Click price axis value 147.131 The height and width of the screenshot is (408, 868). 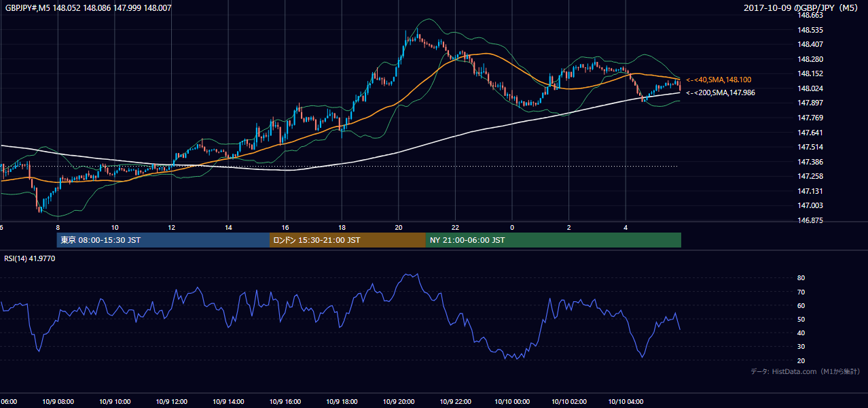pyautogui.click(x=810, y=191)
